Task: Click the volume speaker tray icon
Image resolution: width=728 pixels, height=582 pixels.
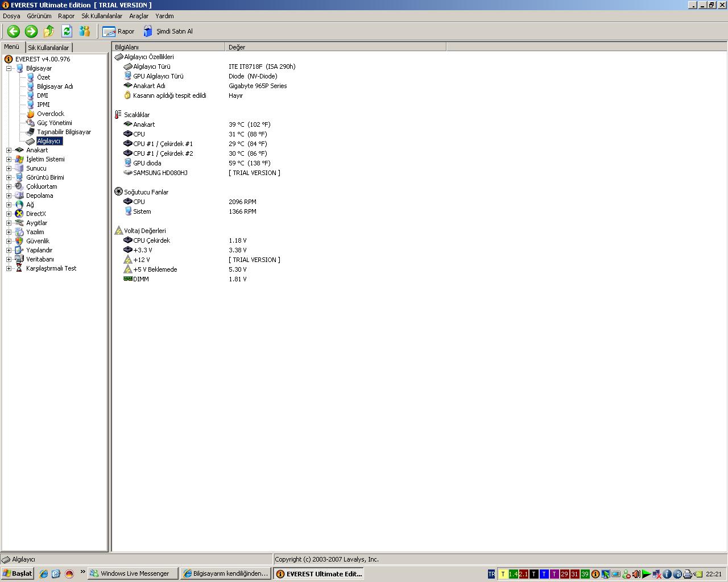Action: [636, 574]
